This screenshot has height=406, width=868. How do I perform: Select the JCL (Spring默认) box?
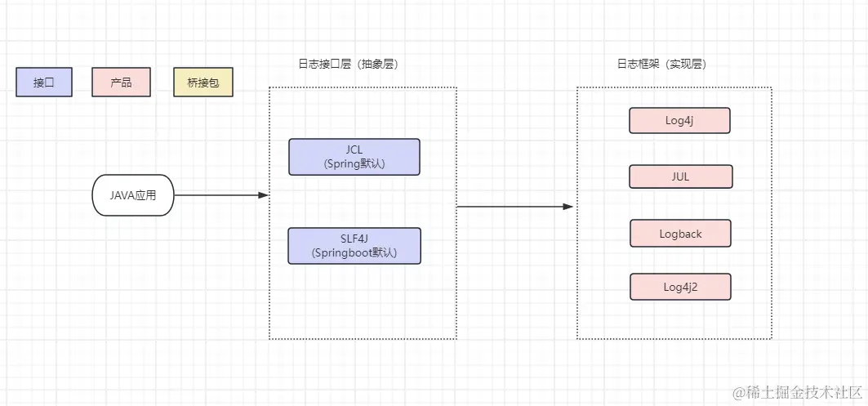tap(354, 157)
